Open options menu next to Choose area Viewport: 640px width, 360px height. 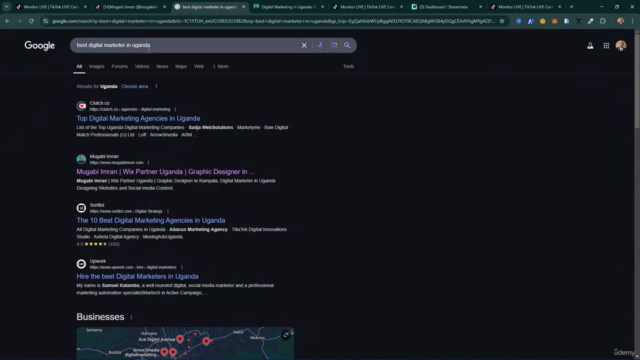coord(156,87)
